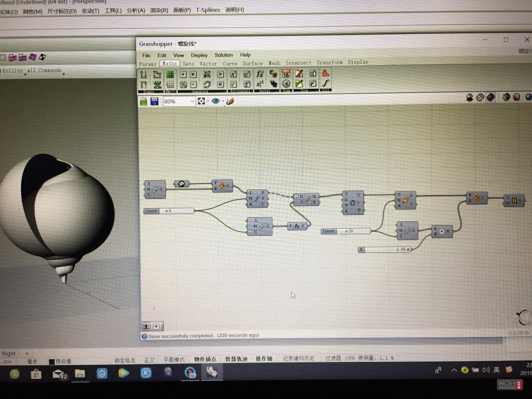Click the Markov widget plus button
The width and height of the screenshot is (532, 399).
(x=156, y=326)
